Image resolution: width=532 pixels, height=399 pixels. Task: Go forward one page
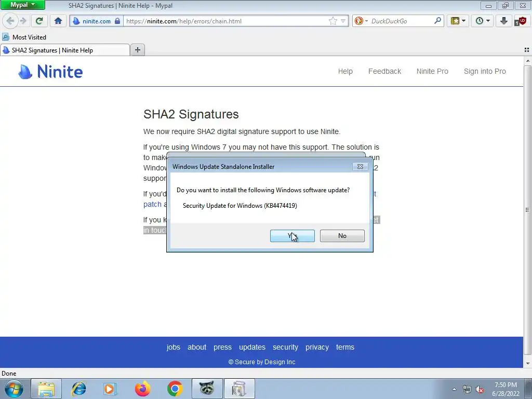coord(23,21)
